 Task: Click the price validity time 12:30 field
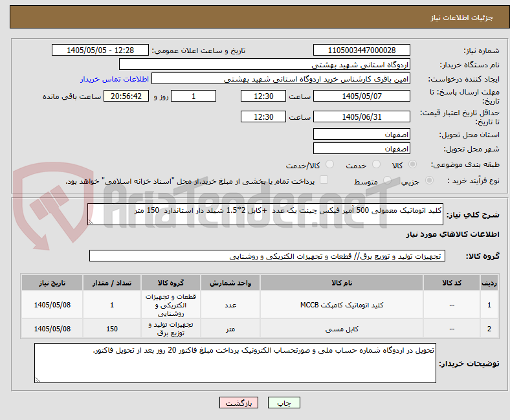[263, 116]
